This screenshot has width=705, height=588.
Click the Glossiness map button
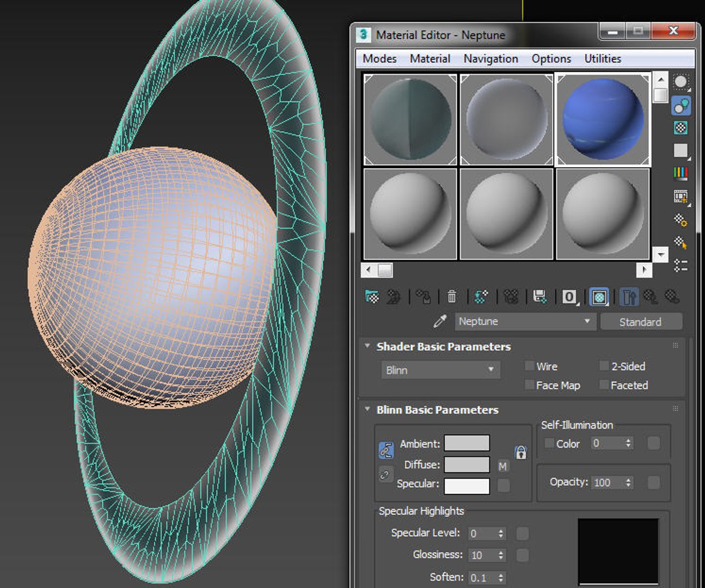pos(522,555)
